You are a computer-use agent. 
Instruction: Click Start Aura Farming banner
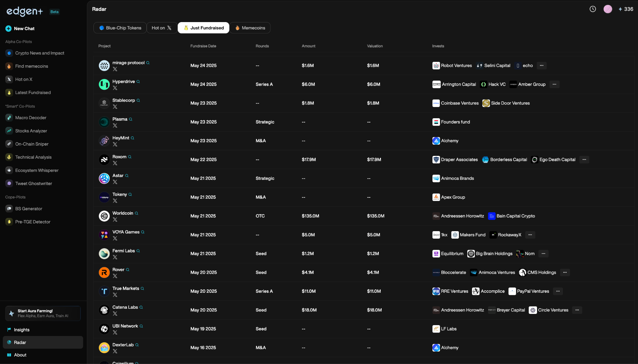coord(43,313)
